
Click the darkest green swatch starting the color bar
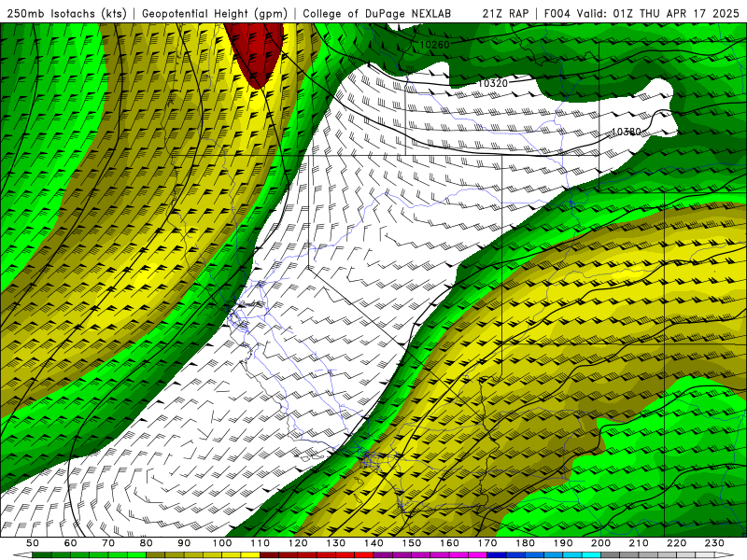(42, 555)
